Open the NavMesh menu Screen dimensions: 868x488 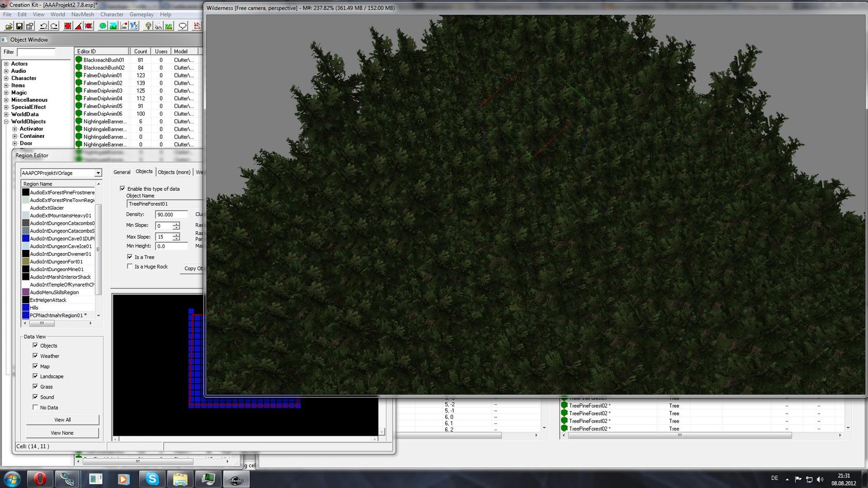click(82, 14)
